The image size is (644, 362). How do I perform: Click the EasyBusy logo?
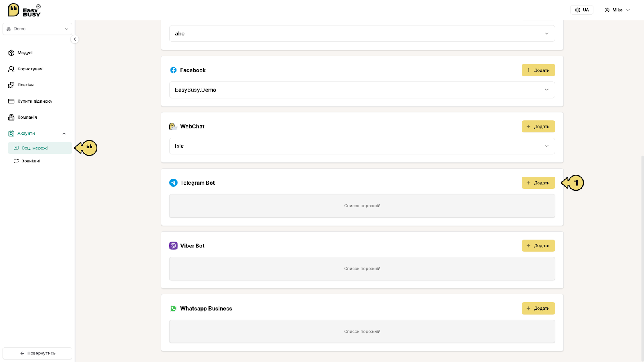click(25, 10)
